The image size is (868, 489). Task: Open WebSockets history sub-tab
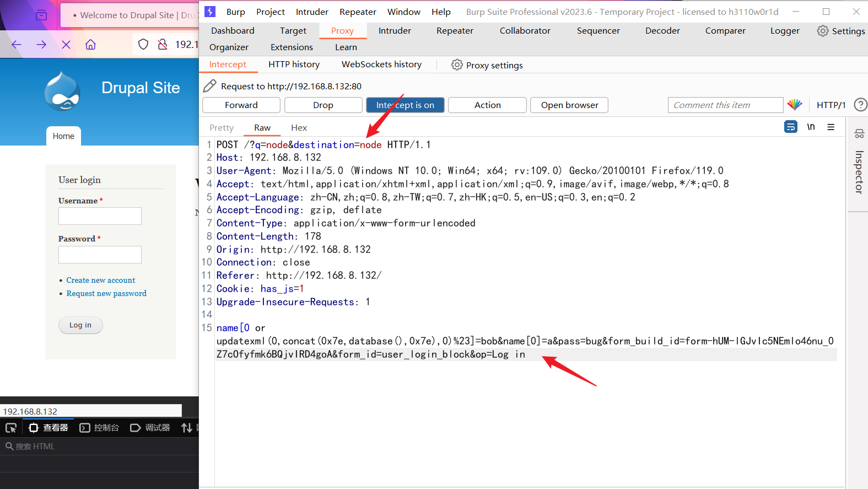381,65
